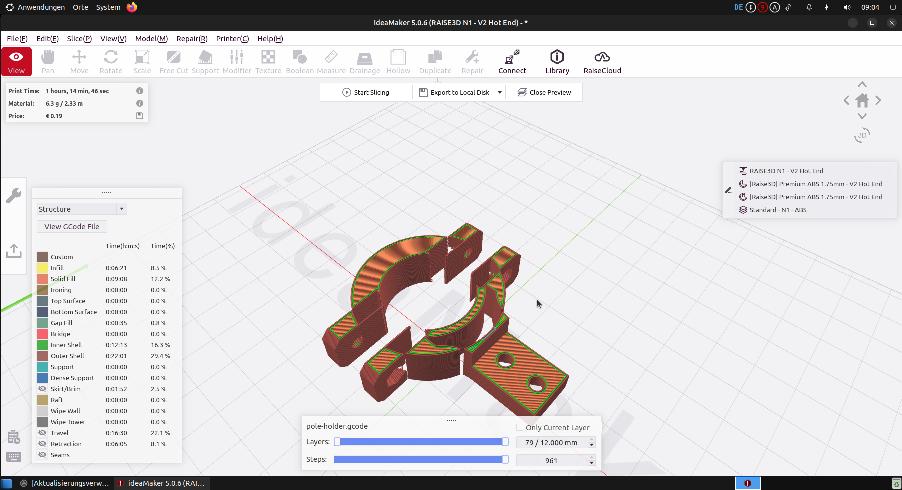The width and height of the screenshot is (902, 490).
Task: Open the Drainage tool
Action: pyautogui.click(x=365, y=62)
